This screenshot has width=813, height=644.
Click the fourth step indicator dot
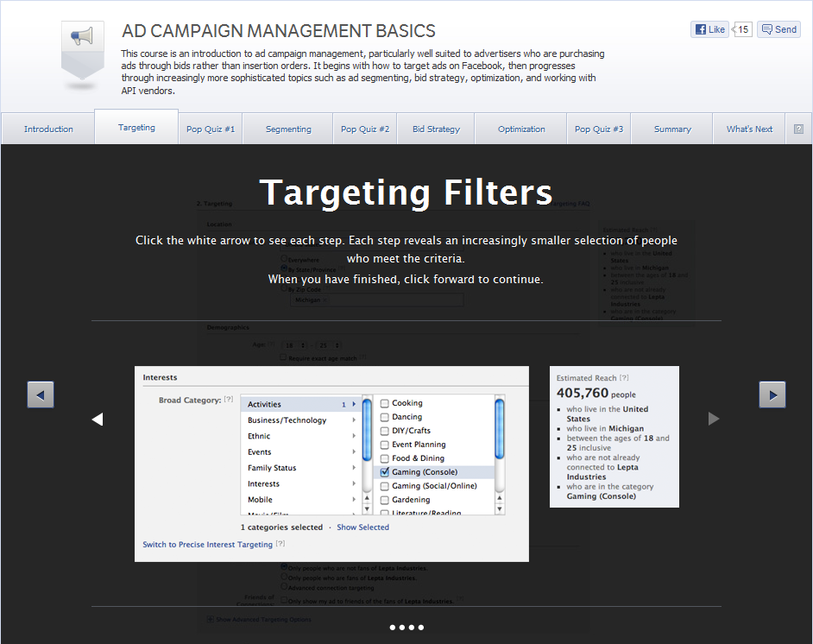tap(421, 628)
